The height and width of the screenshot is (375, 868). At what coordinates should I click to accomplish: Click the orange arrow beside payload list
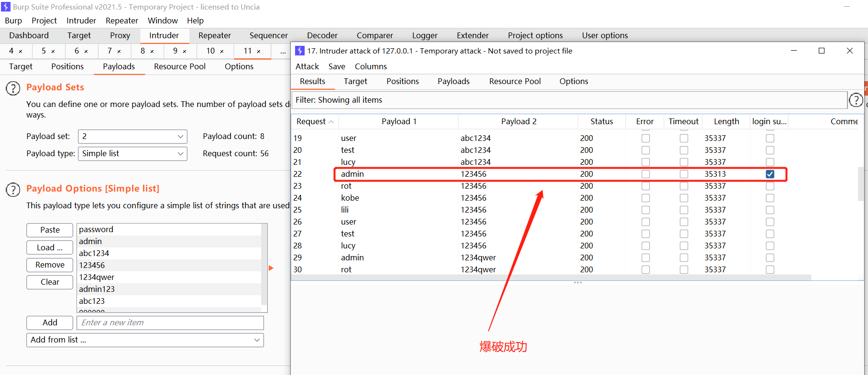[271, 268]
